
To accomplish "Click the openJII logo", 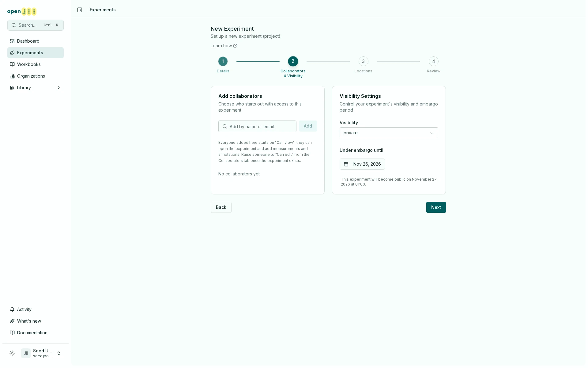I will pyautogui.click(x=22, y=12).
